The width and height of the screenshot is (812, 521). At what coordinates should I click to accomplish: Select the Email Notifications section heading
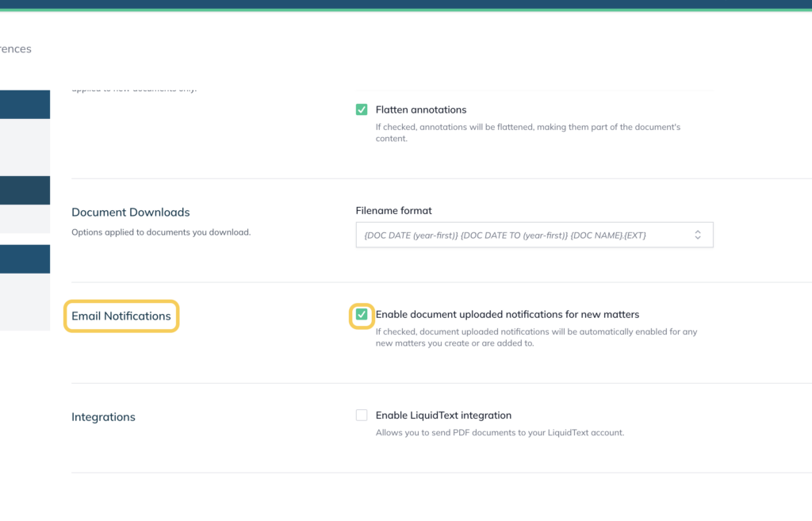pyautogui.click(x=121, y=316)
